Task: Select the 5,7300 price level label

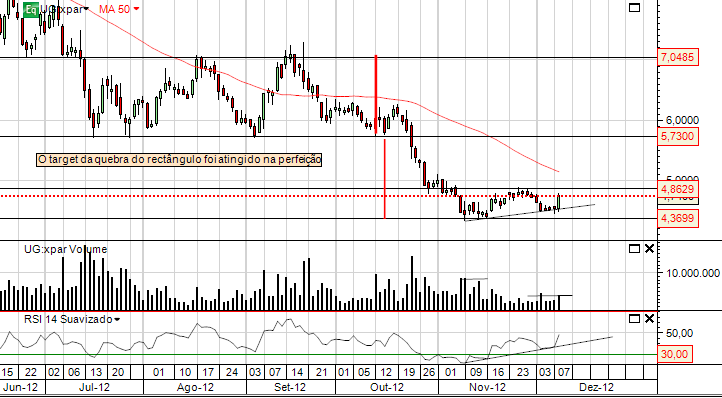Action: (678, 137)
